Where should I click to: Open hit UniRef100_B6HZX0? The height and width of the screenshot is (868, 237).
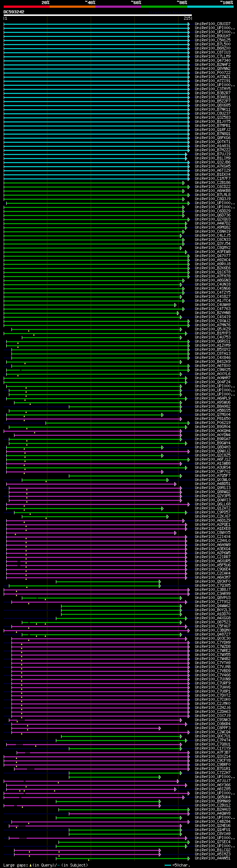tap(213, 48)
